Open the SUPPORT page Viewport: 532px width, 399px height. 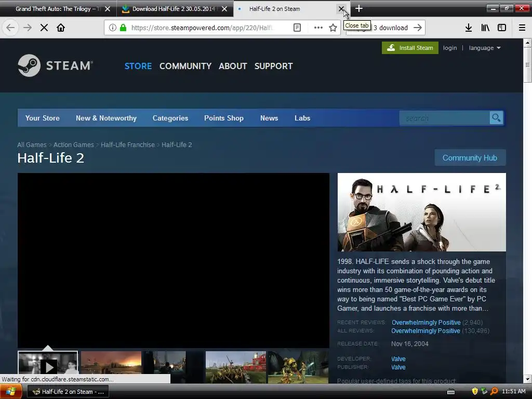[x=273, y=66]
